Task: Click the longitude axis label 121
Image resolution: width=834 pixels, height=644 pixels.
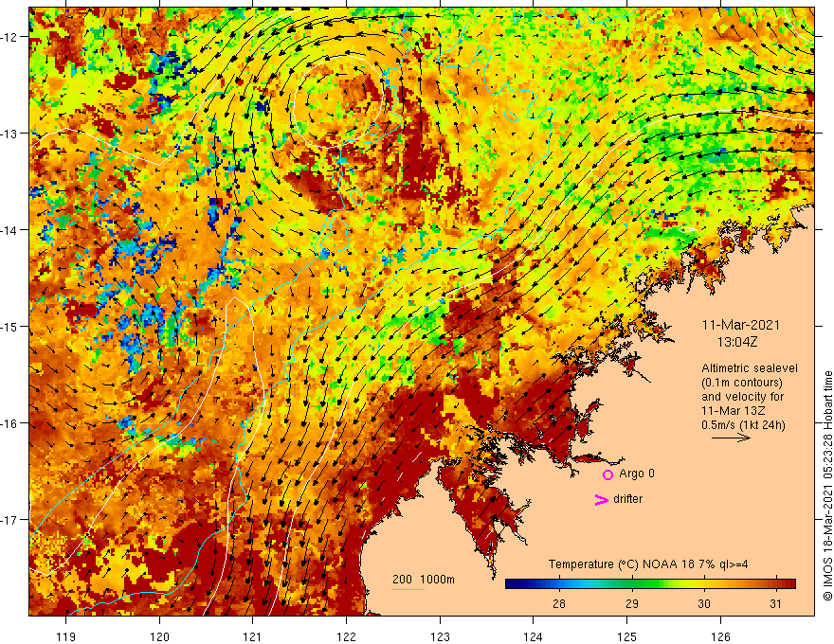Action: coord(252,636)
